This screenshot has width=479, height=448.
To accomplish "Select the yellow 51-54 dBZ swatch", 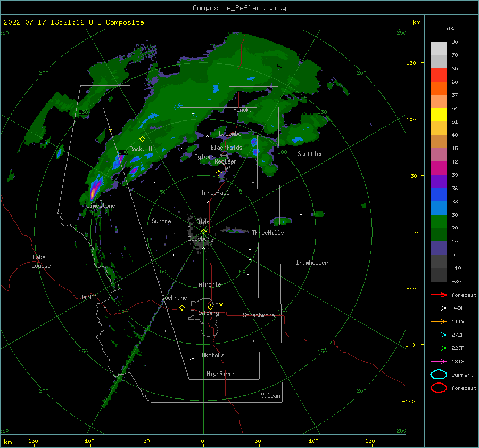I will pyautogui.click(x=439, y=115).
